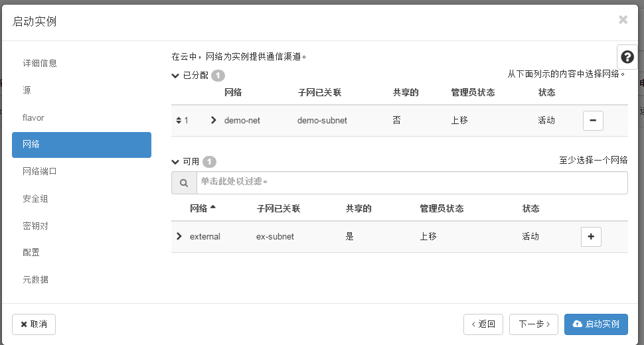Click the ex-subnet cell
The height and width of the screenshot is (345, 644).
pyautogui.click(x=275, y=237)
